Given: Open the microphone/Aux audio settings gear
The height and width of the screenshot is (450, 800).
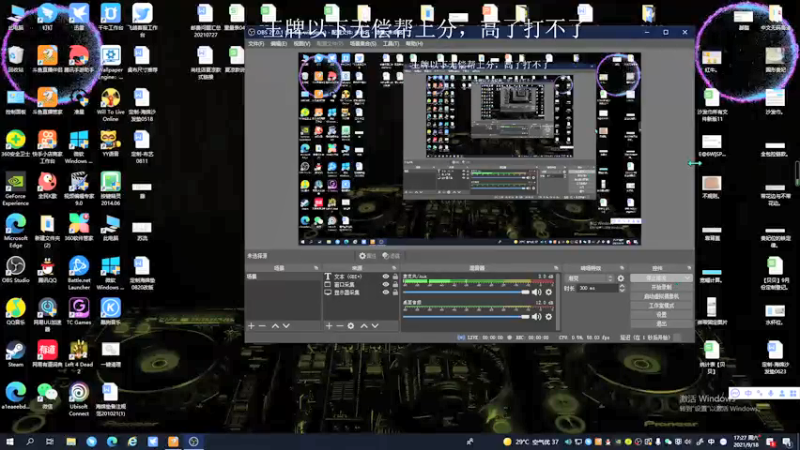Looking at the screenshot, I should pos(548,292).
